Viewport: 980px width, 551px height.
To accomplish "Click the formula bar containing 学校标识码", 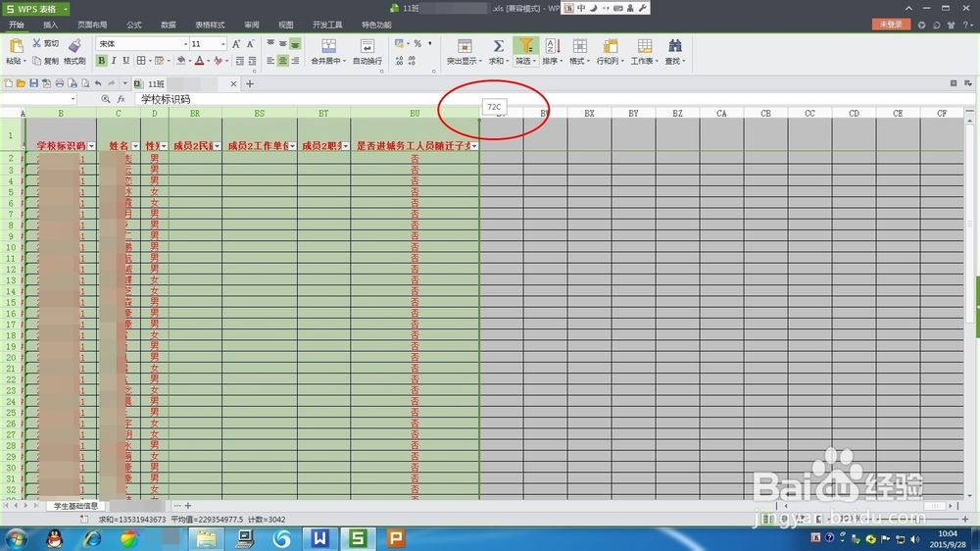I will [x=553, y=99].
